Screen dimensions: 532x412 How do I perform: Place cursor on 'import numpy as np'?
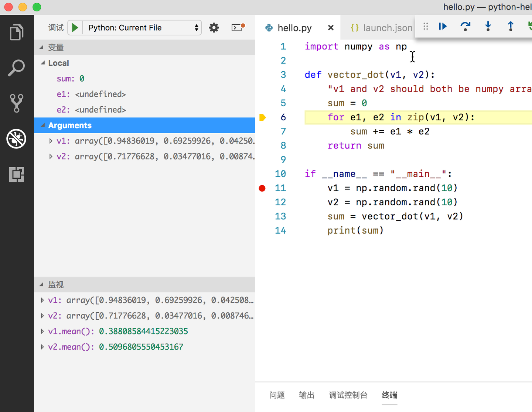(x=355, y=47)
